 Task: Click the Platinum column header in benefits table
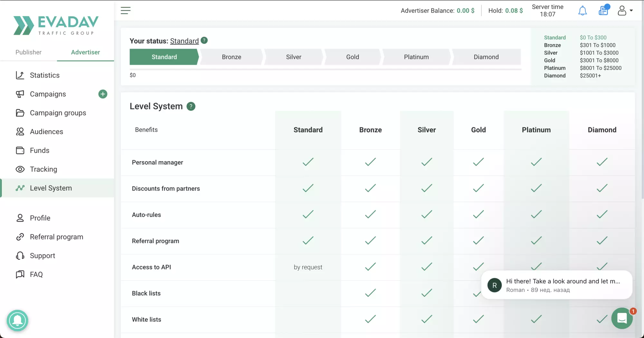(x=536, y=130)
